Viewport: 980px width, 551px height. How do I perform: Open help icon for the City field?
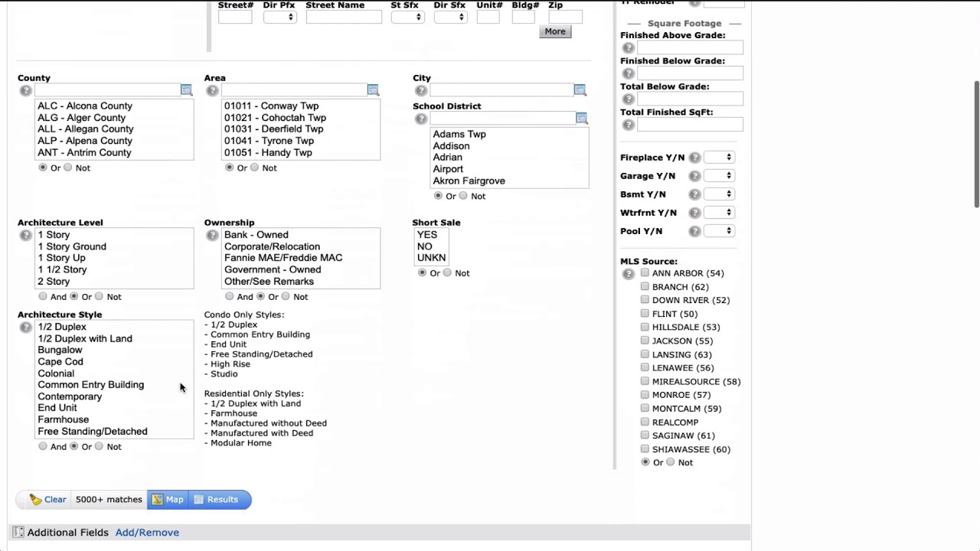[421, 91]
